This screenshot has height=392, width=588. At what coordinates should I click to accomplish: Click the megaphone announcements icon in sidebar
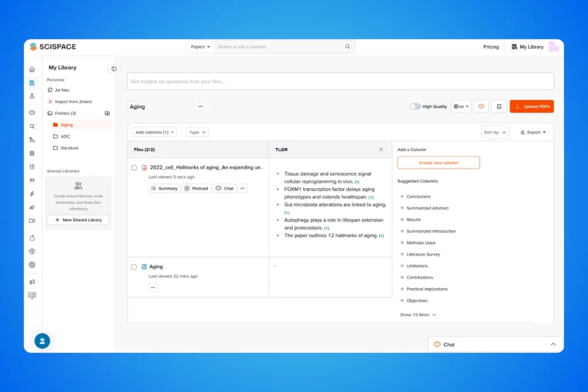[32, 282]
